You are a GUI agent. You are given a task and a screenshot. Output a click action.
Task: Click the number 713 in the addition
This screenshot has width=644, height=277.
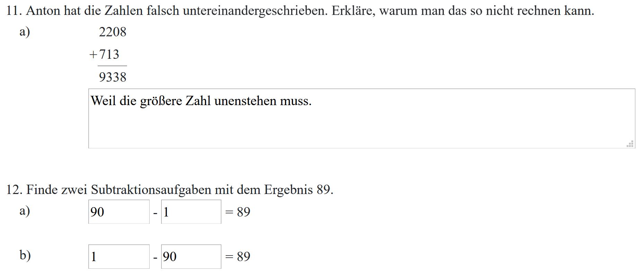tap(109, 54)
